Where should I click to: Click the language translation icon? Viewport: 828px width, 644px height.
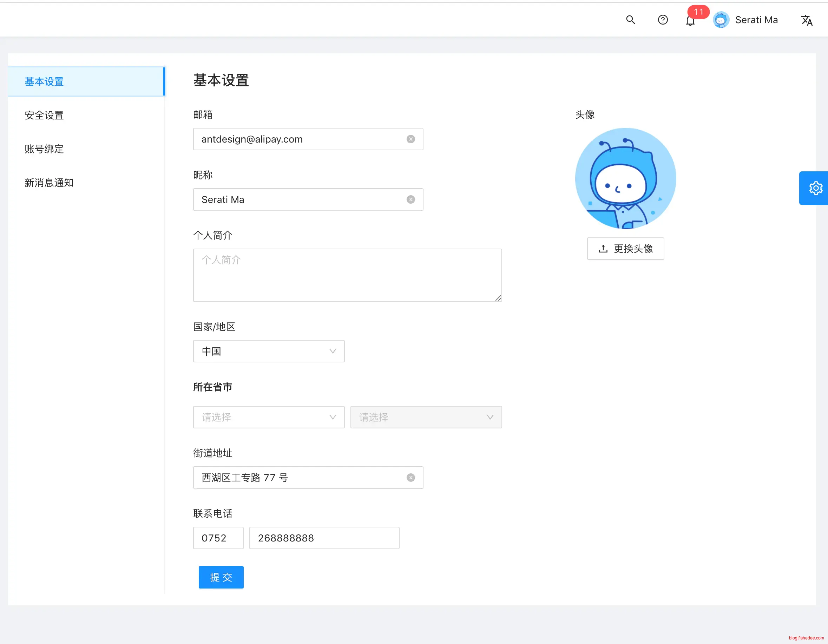[x=806, y=20]
